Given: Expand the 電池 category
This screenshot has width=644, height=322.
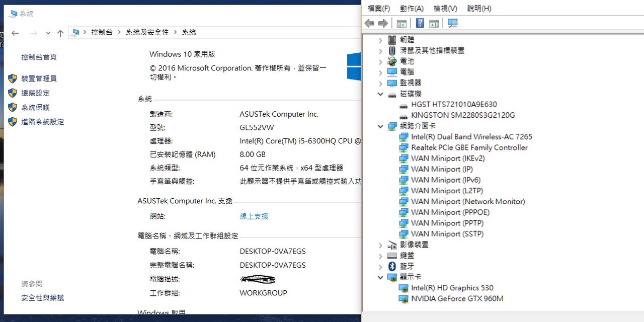Looking at the screenshot, I should point(380,61).
